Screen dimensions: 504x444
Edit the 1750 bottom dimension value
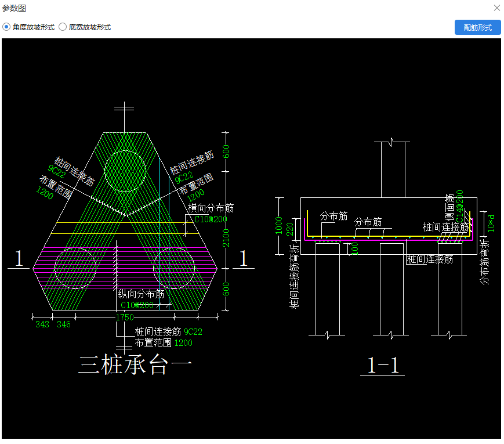point(125,317)
